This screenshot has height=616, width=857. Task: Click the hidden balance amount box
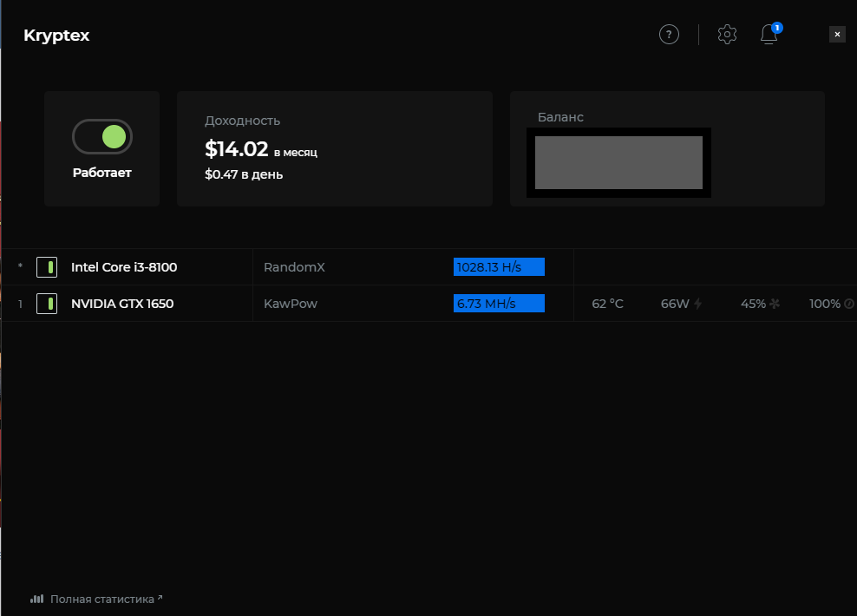tap(618, 163)
